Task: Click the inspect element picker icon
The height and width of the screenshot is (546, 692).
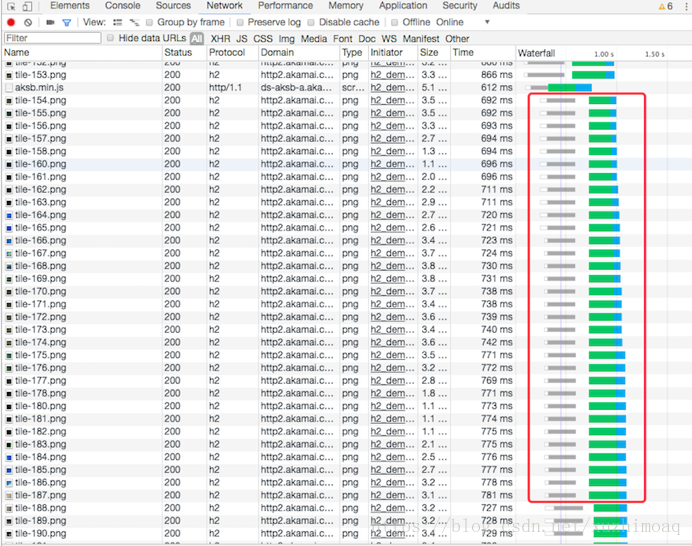Action: pos(11,7)
